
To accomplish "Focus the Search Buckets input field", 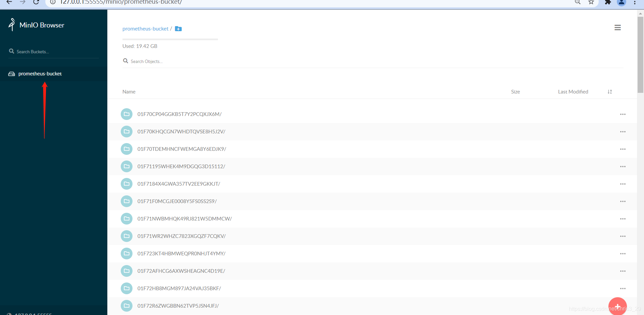I will [54, 52].
